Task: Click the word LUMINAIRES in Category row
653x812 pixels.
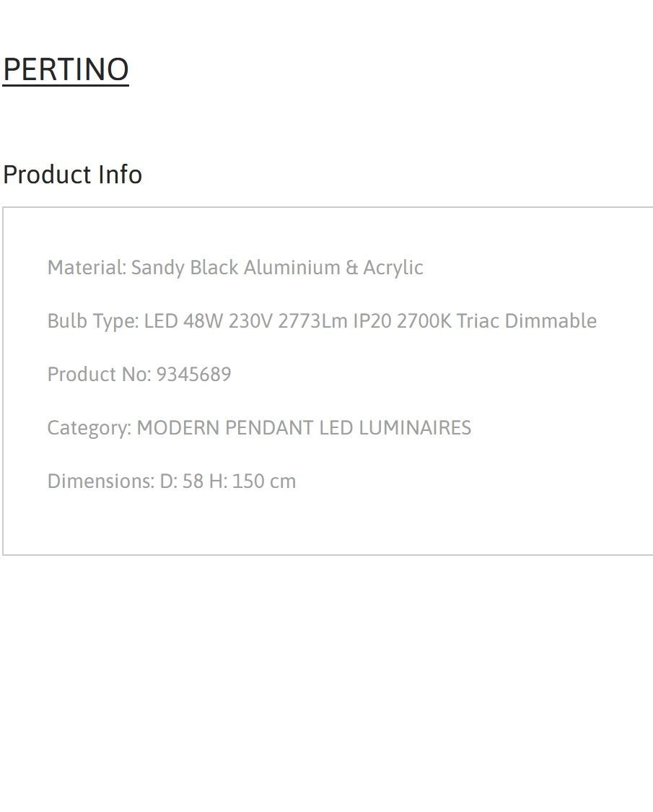Action: pyautogui.click(x=415, y=428)
